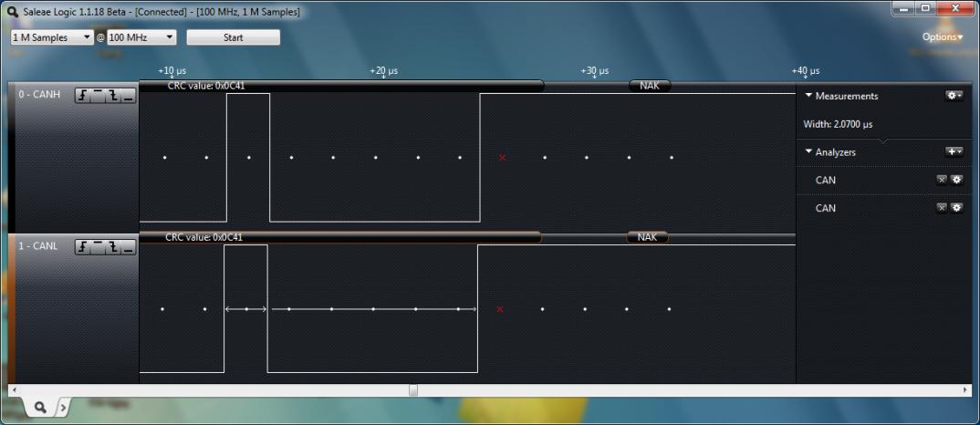Image resolution: width=980 pixels, height=425 pixels.
Task: Click the NAK label on CANL channel
Action: [647, 237]
